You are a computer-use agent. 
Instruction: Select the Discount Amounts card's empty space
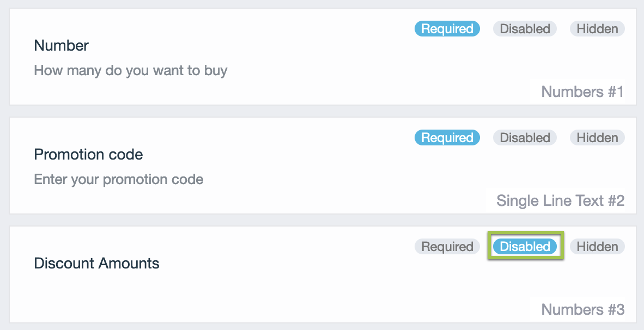(x=327, y=289)
